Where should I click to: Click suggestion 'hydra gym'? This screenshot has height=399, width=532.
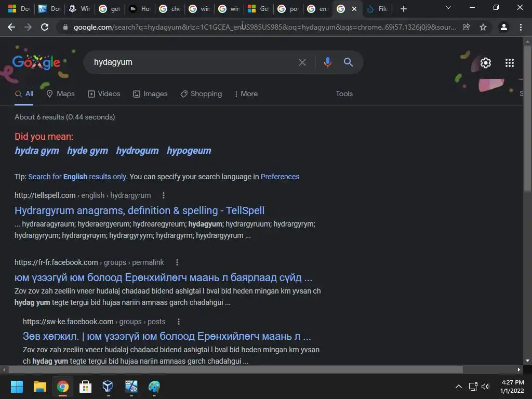click(x=37, y=151)
